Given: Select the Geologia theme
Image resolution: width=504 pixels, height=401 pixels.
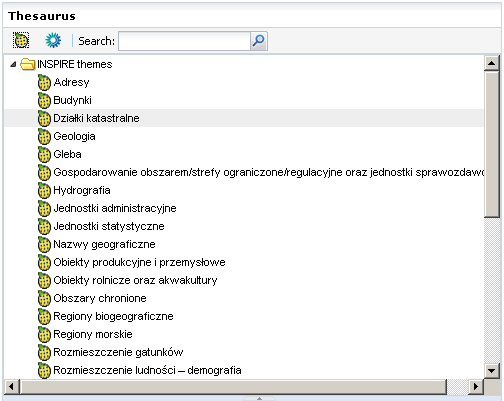Looking at the screenshot, I should (74, 136).
